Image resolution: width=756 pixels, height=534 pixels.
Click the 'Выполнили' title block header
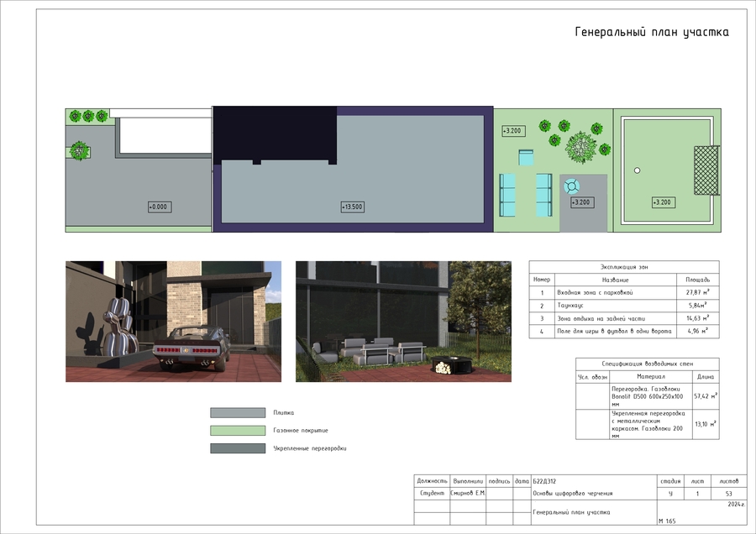[468, 481]
